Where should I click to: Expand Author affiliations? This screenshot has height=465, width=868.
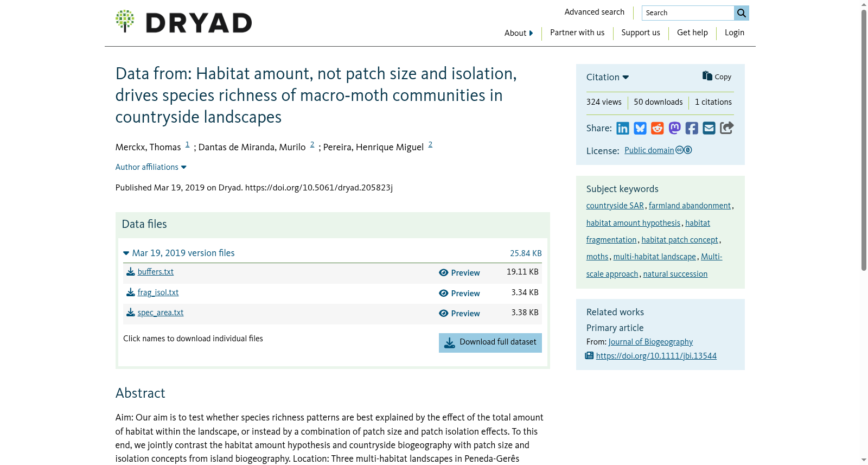tap(151, 167)
